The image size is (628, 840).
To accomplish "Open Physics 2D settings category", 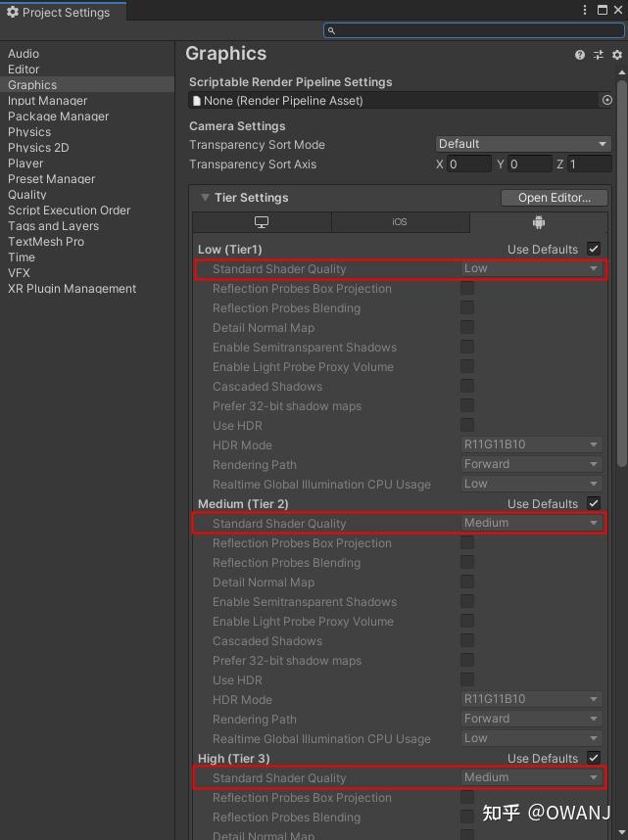I will tap(38, 148).
